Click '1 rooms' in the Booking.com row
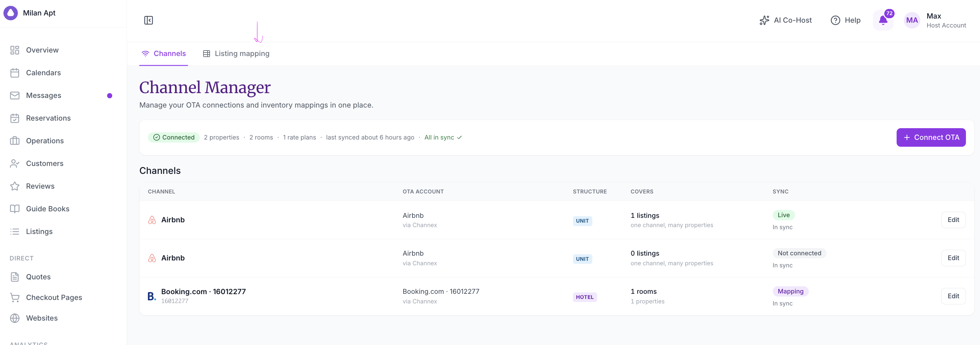The width and height of the screenshot is (980, 345). [643, 291]
